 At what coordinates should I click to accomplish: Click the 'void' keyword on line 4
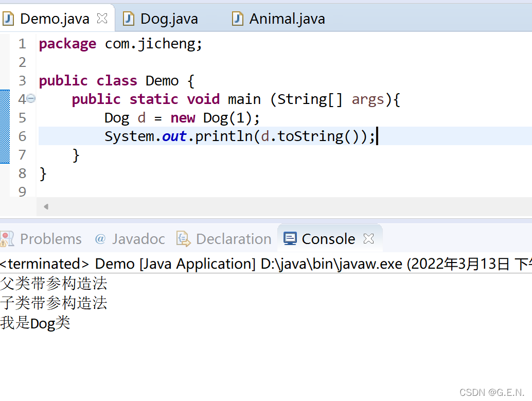(203, 99)
